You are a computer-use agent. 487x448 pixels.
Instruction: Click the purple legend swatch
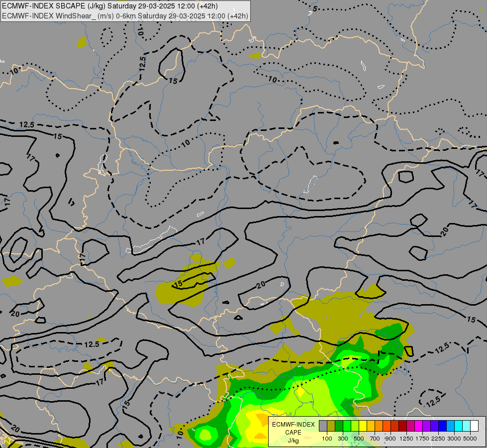click(427, 426)
